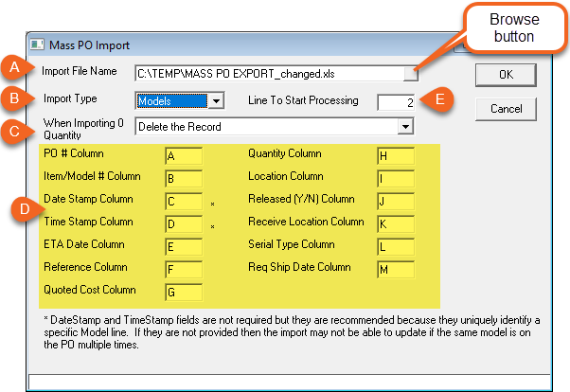Expand the When Importing 0 Quantity dropdown
Screen dimensions: 570x392
click(405, 127)
